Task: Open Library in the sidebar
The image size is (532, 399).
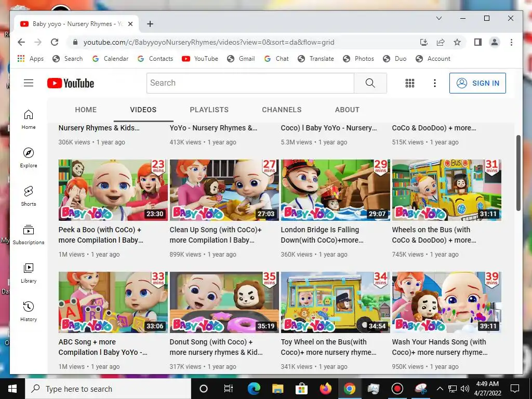Action: click(x=29, y=273)
